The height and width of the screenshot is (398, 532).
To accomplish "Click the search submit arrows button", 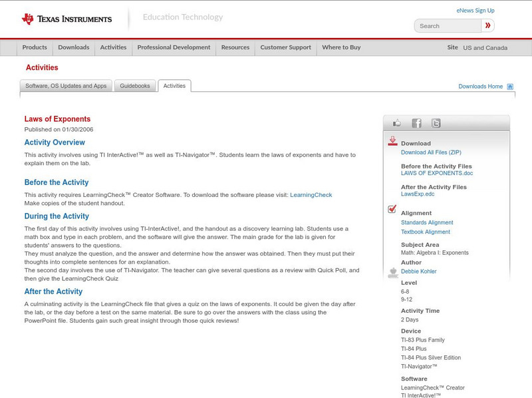I will pyautogui.click(x=489, y=25).
